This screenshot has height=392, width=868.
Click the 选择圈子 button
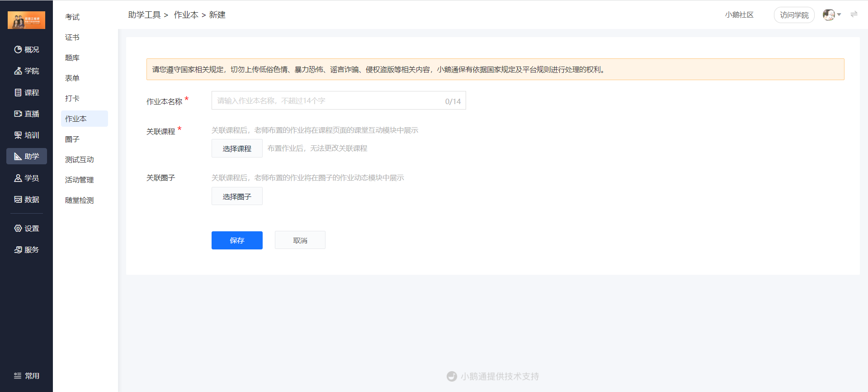click(237, 196)
